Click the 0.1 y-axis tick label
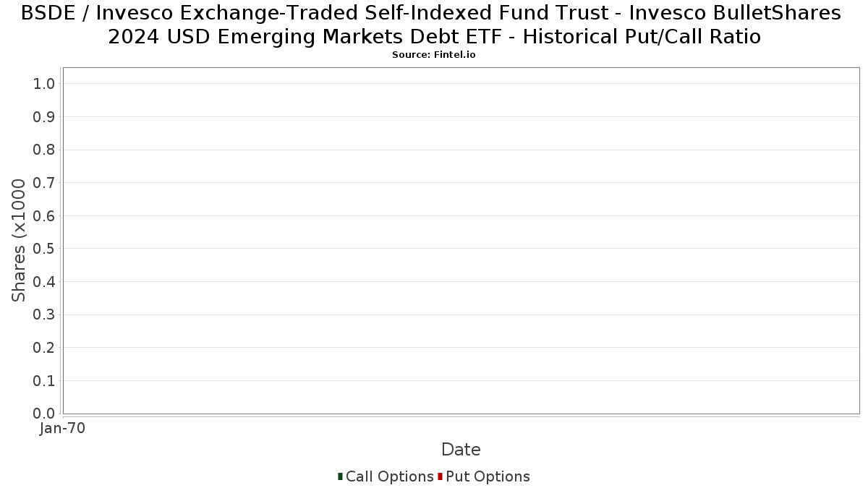 point(44,380)
